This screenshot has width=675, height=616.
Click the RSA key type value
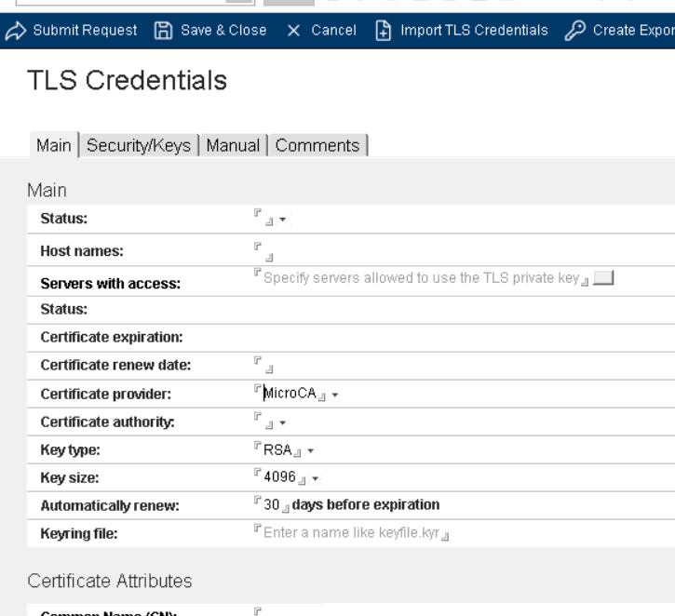point(277,450)
